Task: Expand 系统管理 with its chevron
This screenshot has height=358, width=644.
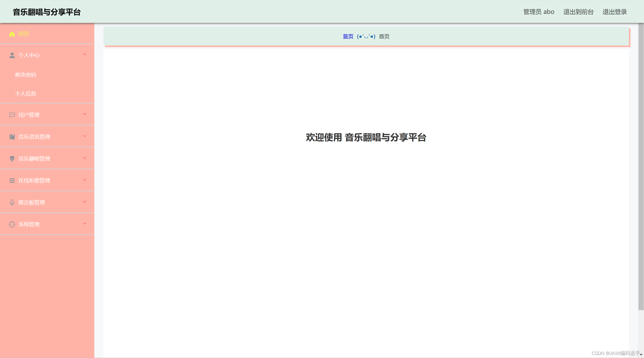Action: (x=85, y=224)
